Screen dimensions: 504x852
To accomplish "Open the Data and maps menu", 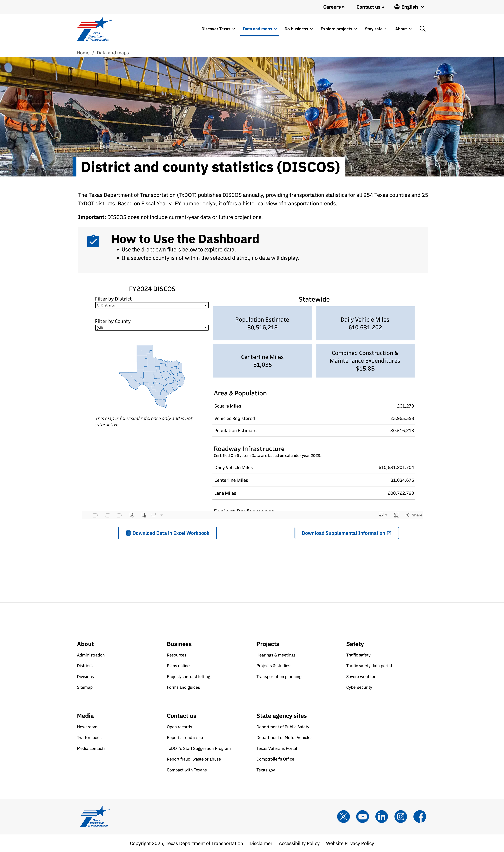I will (259, 29).
